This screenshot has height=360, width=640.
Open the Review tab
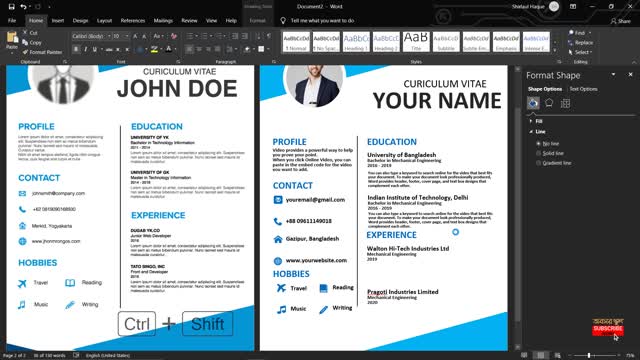coord(189,20)
